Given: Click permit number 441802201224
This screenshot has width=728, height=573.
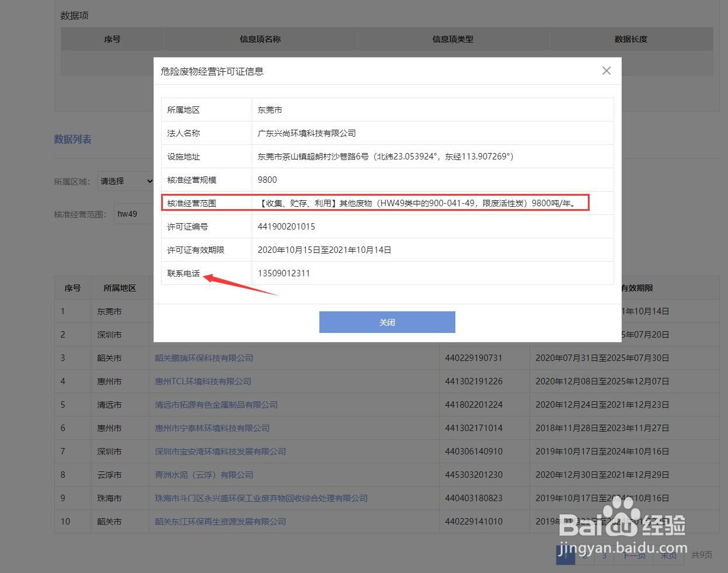Looking at the screenshot, I should tap(473, 405).
